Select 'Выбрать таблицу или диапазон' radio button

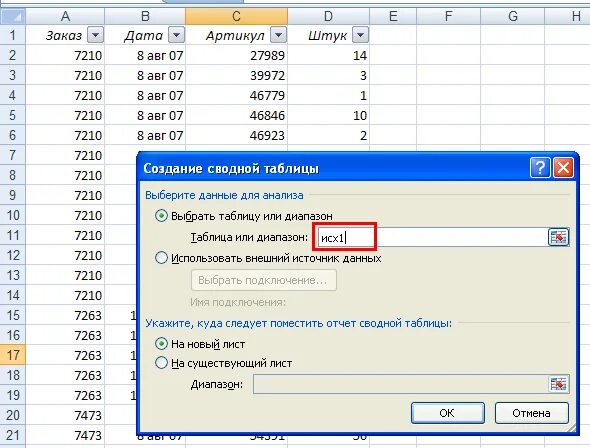point(161,216)
